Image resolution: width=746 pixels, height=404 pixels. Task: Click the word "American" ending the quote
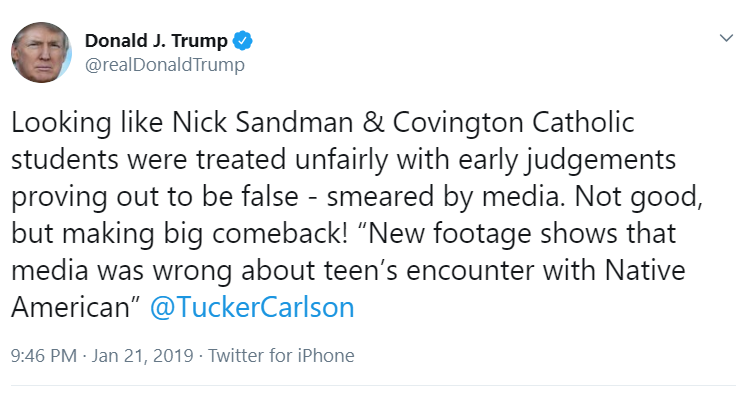tap(70, 307)
